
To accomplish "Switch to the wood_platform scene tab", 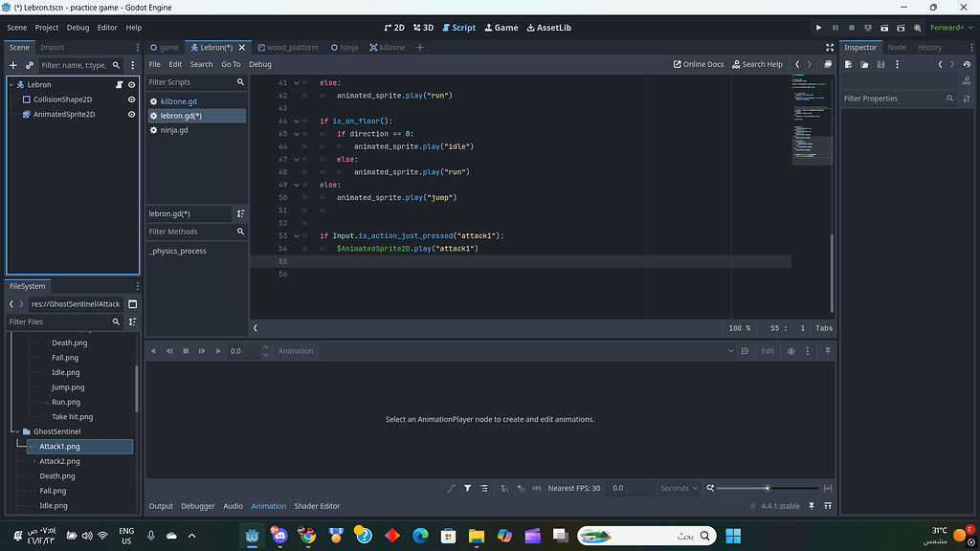I will point(289,46).
